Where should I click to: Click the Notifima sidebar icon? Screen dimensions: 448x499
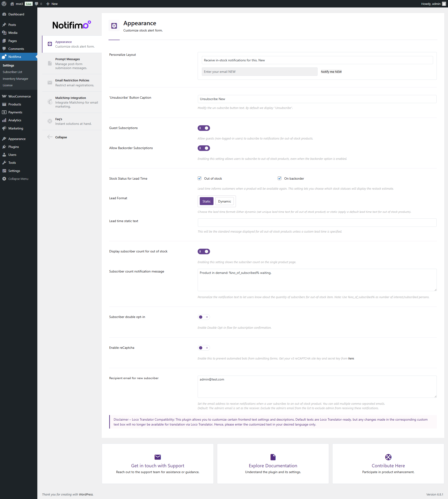(x=4, y=57)
